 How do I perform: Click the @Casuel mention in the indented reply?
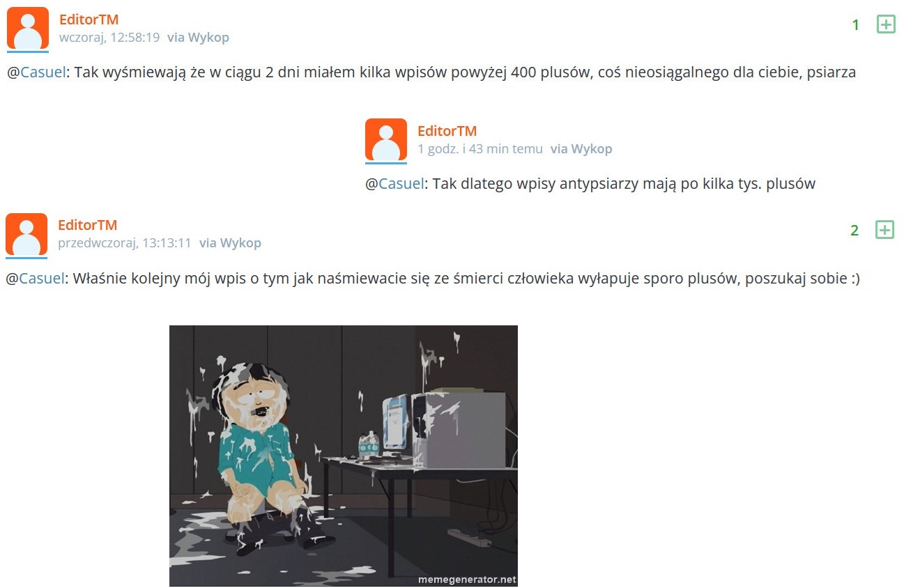click(x=395, y=184)
